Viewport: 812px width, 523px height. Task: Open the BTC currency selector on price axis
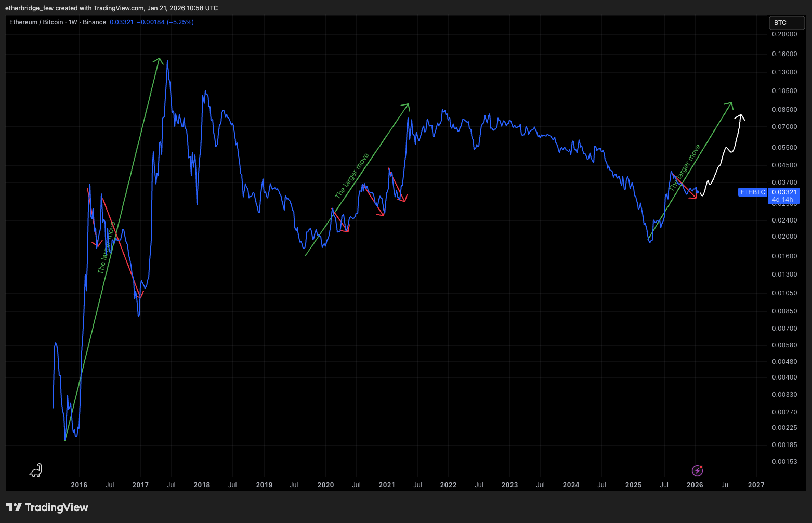tap(787, 23)
